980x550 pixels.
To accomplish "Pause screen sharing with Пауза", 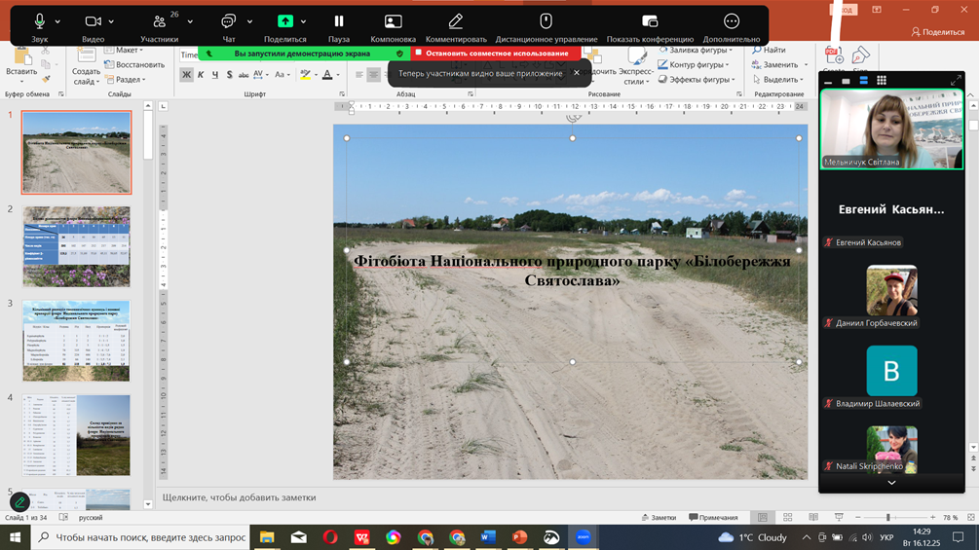I will tap(339, 26).
